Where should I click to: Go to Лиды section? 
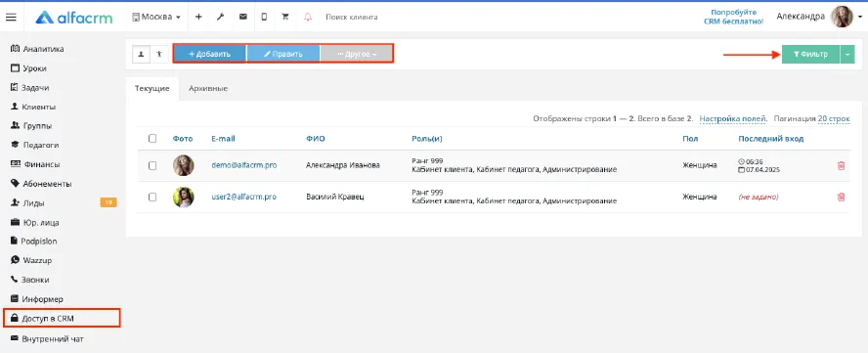pyautogui.click(x=27, y=203)
